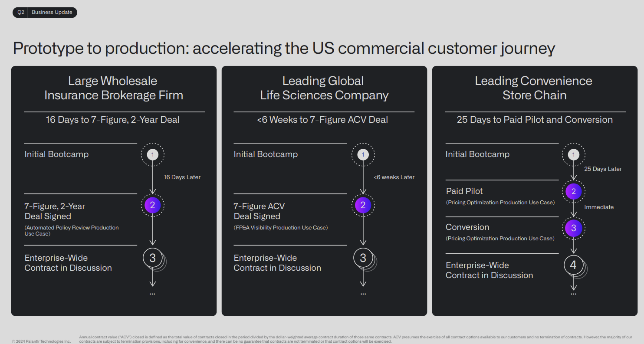Screen dimensions: 644x344
Task: Click purple step 2 circle in Life Sciences card
Action: (363, 206)
